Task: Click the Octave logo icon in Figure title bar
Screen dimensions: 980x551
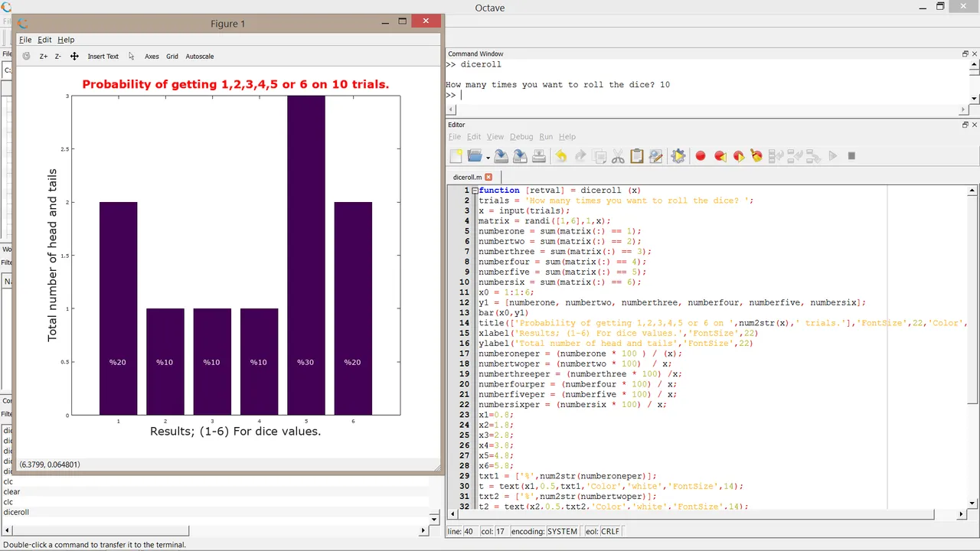Action: point(22,24)
